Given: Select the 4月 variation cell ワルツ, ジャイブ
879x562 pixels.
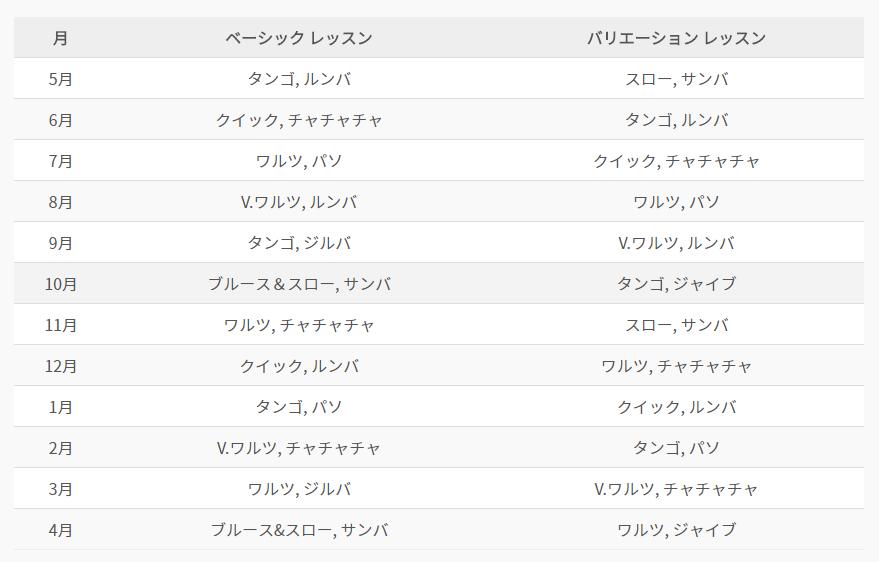Looking at the screenshot, I should (676, 530).
